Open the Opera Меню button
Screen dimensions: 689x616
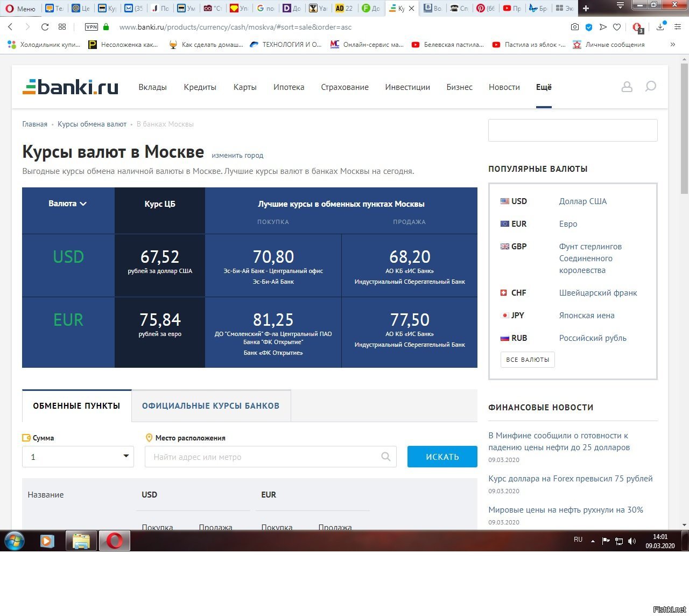[20, 8]
